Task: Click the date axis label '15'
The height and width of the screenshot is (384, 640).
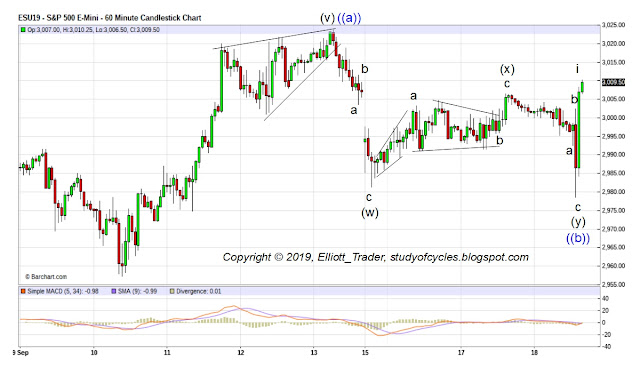Action: click(x=365, y=353)
